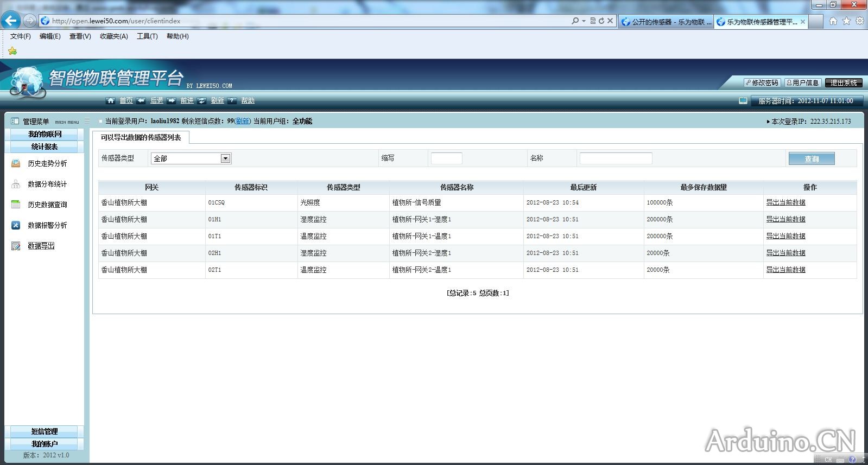This screenshot has width=868, height=465.
Task: Open the 帮助(H) menu
Action: [x=178, y=36]
